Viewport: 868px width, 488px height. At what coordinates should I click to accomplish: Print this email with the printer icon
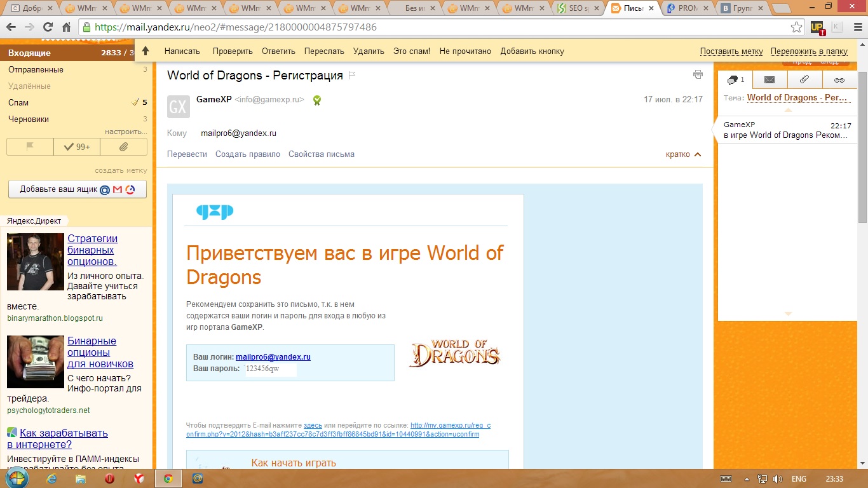click(698, 74)
